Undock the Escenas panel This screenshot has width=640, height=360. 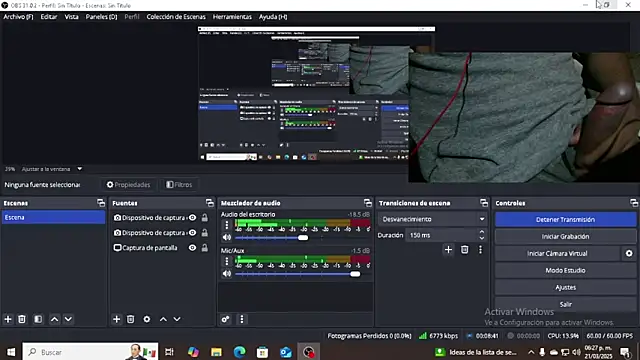click(x=101, y=203)
